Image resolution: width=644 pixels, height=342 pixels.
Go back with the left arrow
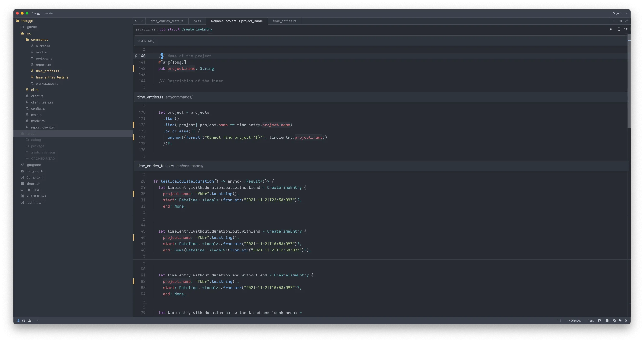(x=136, y=21)
